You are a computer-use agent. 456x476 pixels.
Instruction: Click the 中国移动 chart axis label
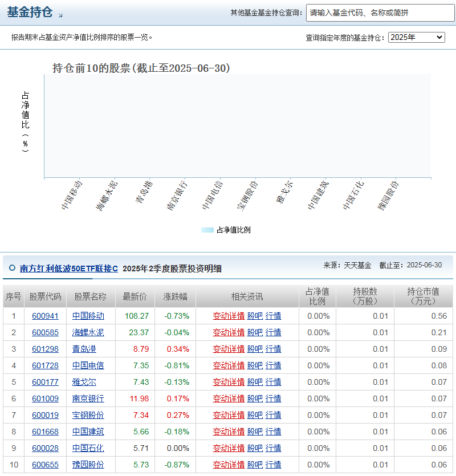72,195
